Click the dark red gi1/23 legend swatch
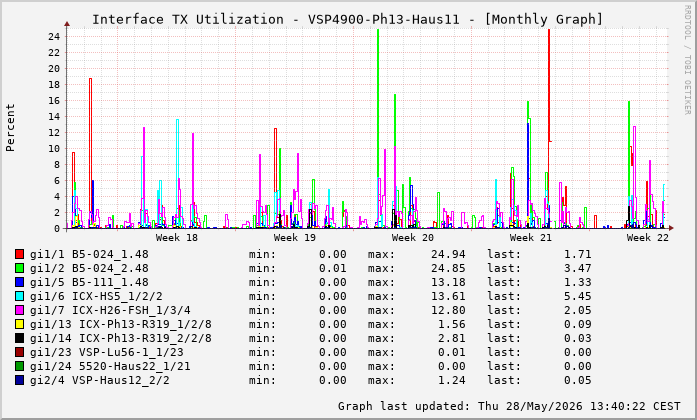 [x=19, y=352]
